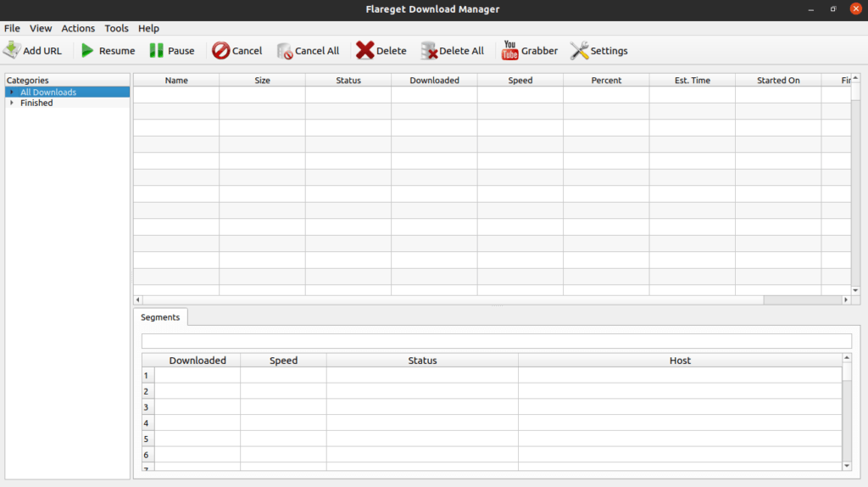Click the Segments table scroll-up arrow

(x=847, y=358)
